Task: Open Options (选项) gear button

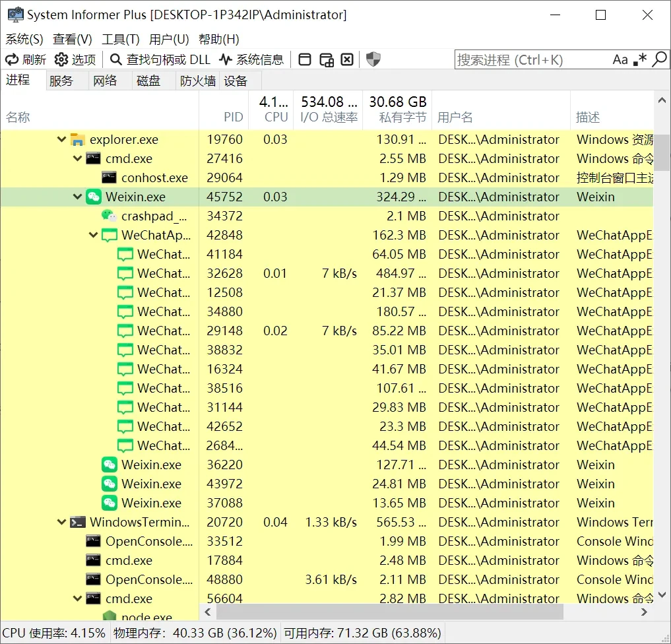Action: (75, 59)
